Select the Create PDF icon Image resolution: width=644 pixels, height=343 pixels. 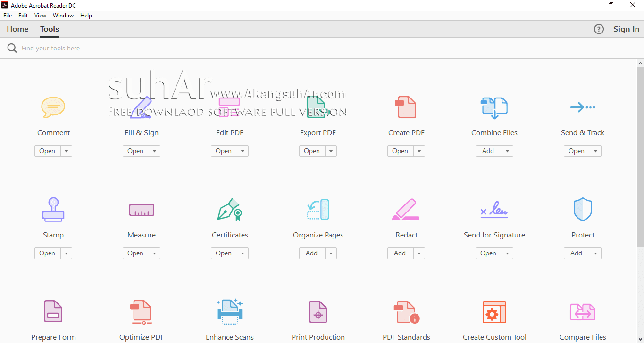click(406, 107)
